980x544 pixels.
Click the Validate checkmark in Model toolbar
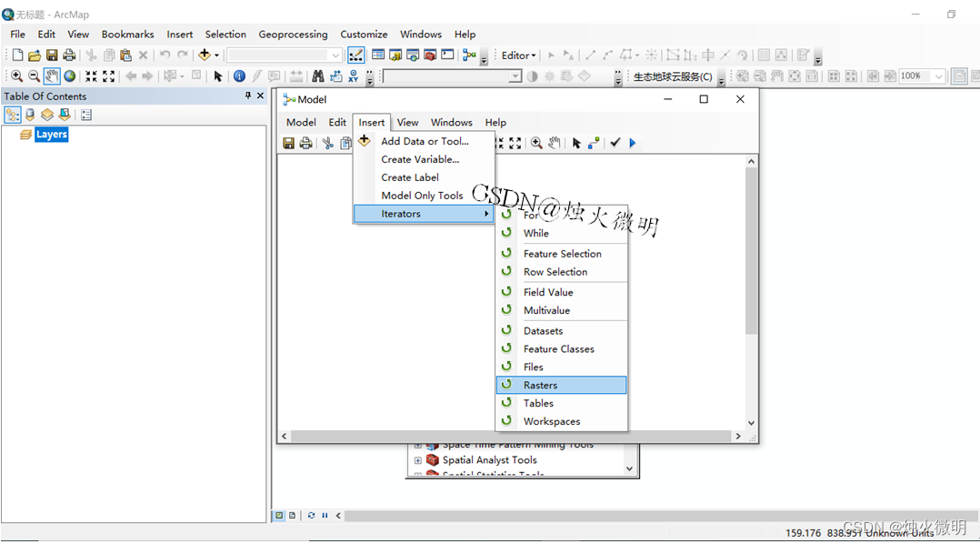pyautogui.click(x=615, y=143)
